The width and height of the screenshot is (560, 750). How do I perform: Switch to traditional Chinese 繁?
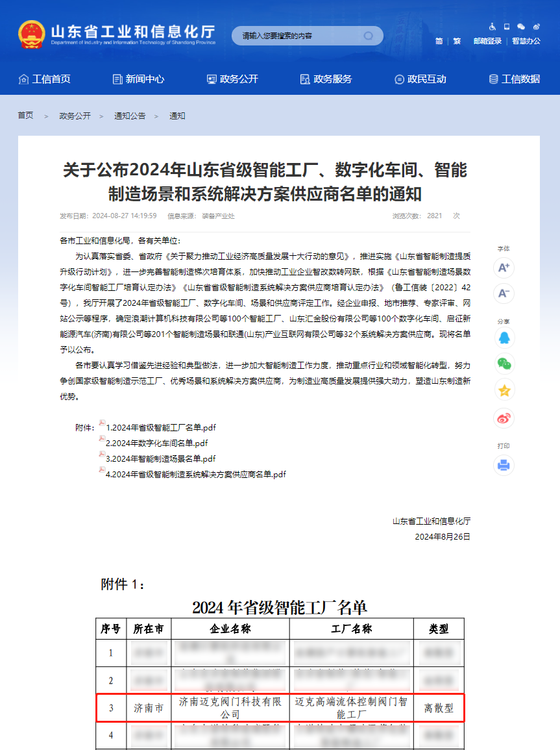457,41
